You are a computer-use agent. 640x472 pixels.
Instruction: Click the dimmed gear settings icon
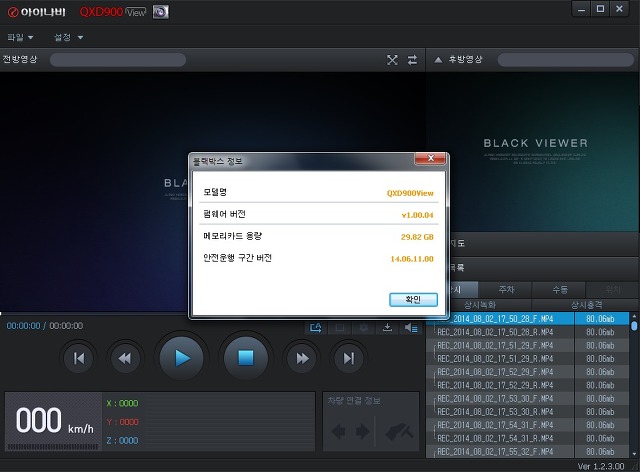click(363, 328)
